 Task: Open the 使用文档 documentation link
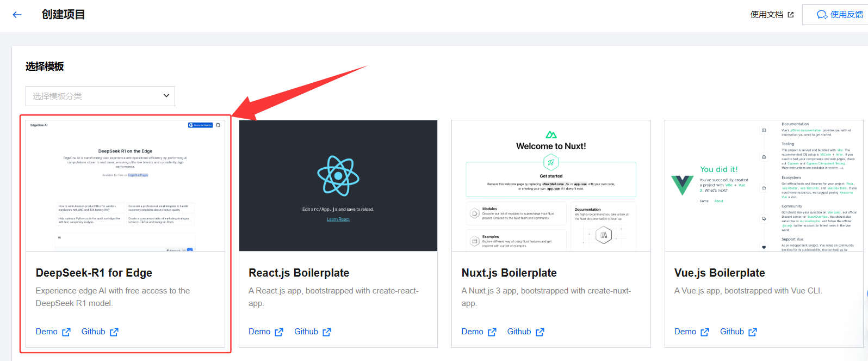[x=767, y=15]
